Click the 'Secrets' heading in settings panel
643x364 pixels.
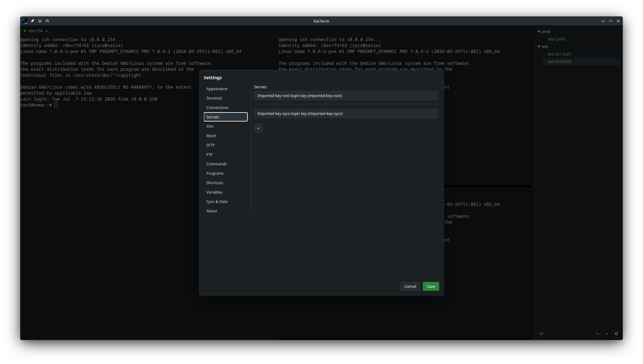260,87
